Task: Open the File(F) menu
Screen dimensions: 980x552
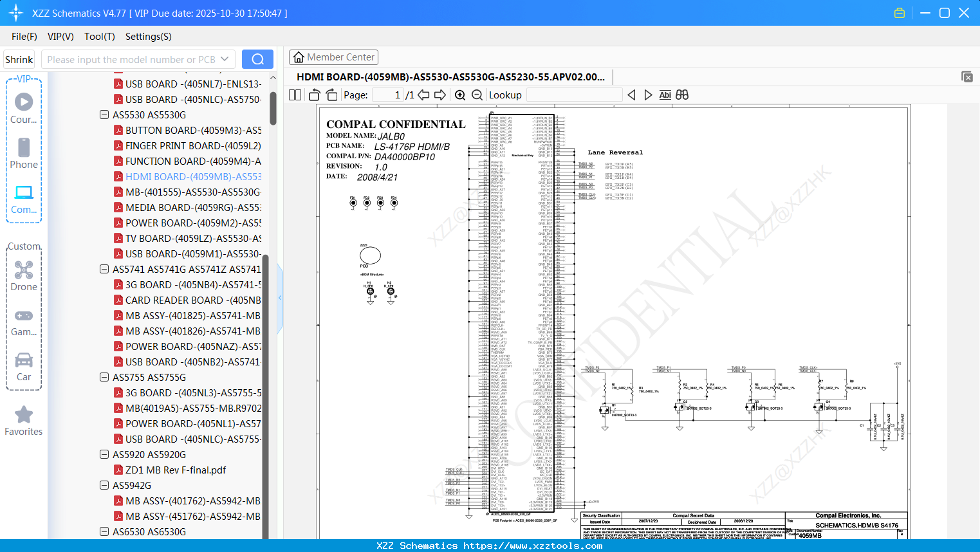Action: click(x=24, y=37)
